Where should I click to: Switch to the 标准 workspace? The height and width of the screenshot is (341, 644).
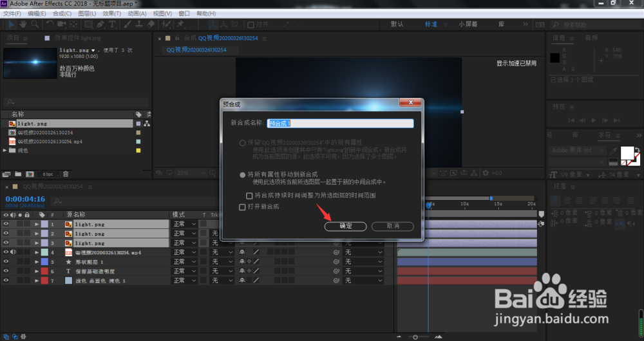[431, 24]
